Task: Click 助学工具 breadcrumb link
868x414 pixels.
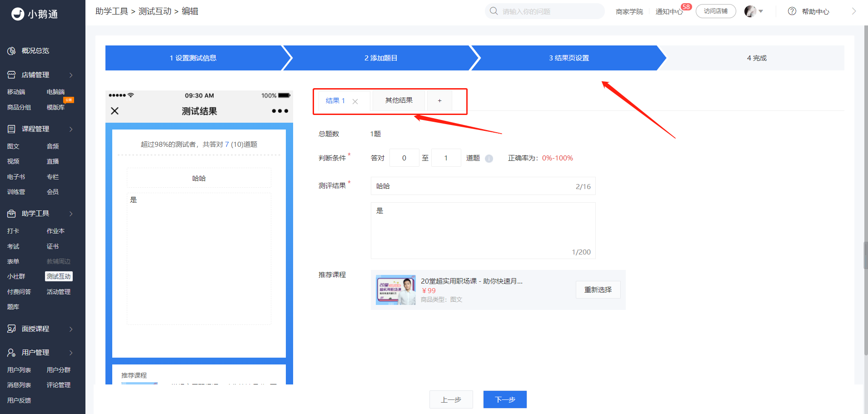Action: click(x=112, y=11)
